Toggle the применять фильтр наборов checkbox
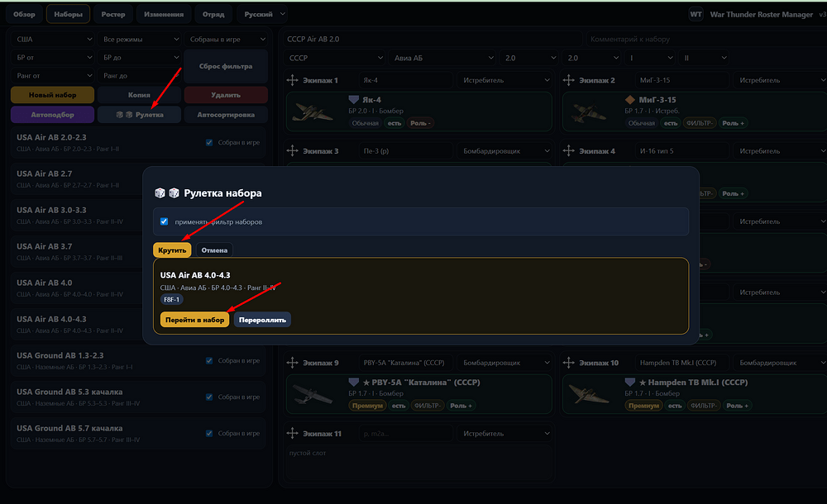 point(164,221)
